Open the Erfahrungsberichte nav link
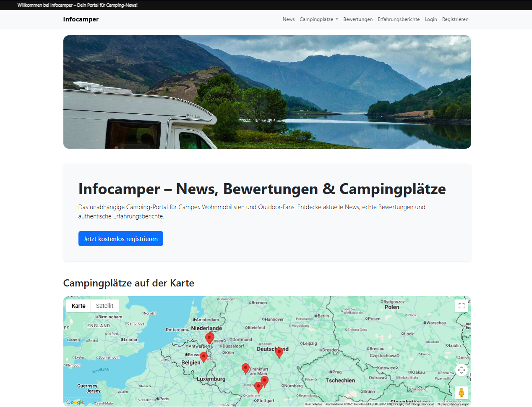 click(x=399, y=19)
